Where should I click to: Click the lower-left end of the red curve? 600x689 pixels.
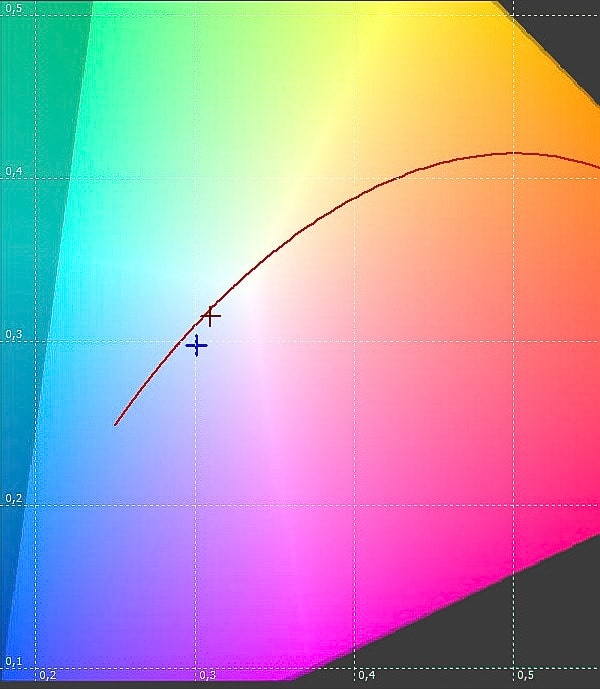coord(116,424)
